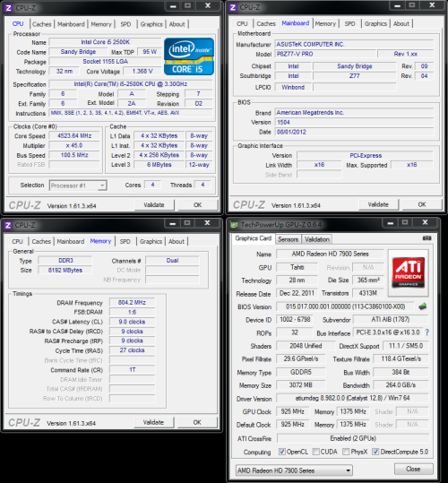The height and width of the screenshot is (483, 448).
Task: Click the GPU-Z screenshot camera icon
Action: 426,238
